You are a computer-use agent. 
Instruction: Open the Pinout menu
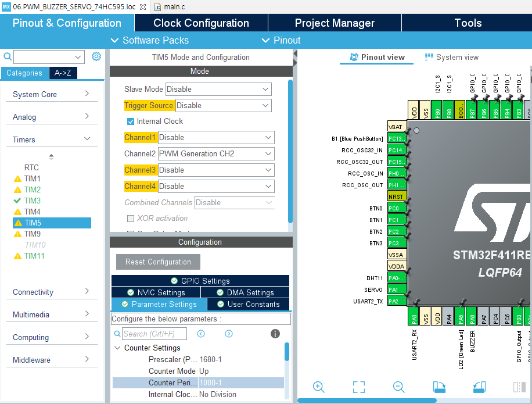(x=281, y=41)
